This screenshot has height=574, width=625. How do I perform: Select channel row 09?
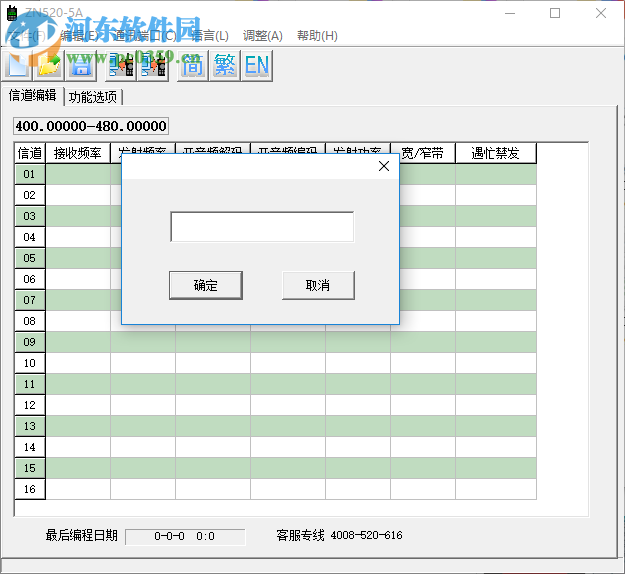point(29,342)
